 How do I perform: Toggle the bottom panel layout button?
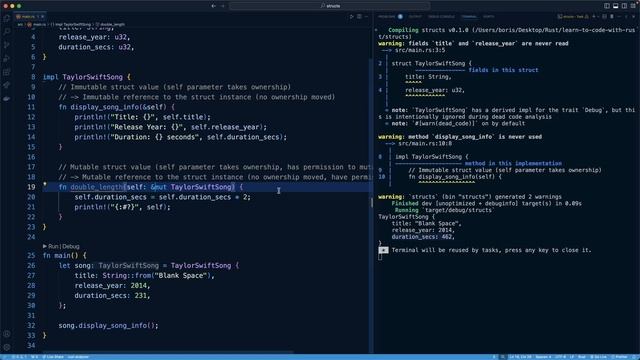[616, 6]
